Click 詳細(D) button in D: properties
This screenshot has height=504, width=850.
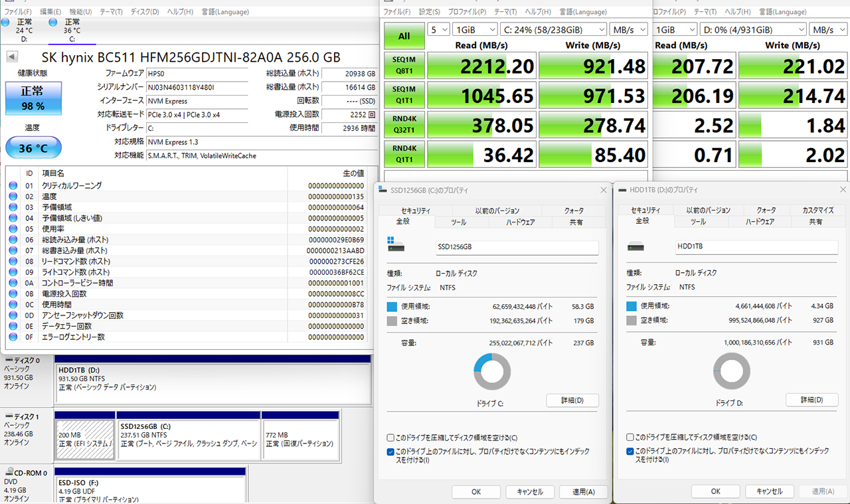[812, 400]
